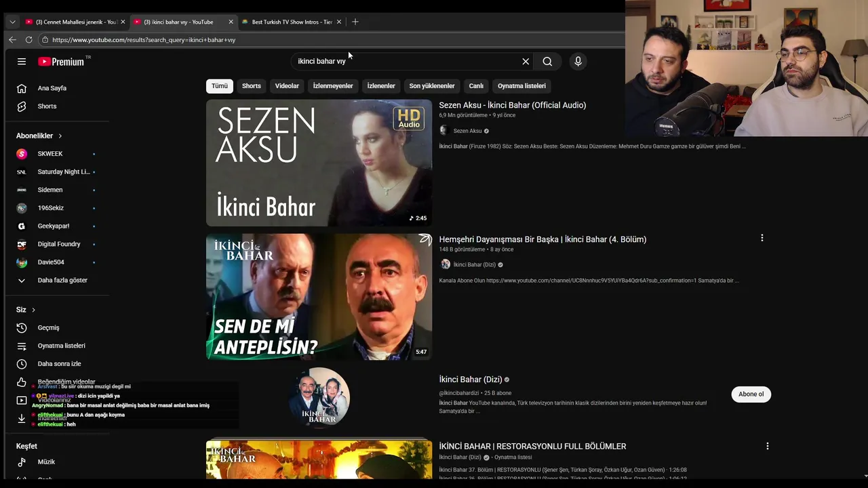Start voice search with microphone icon
The image size is (868, 488).
point(578,62)
